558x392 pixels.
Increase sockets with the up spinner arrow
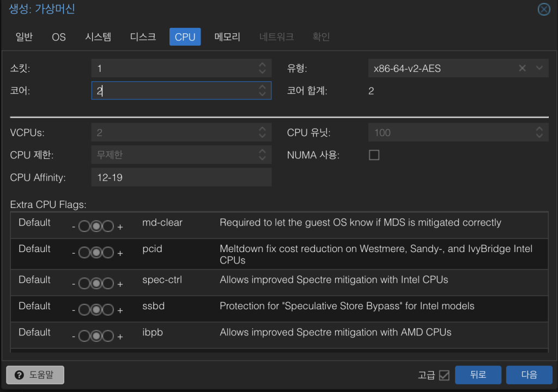pos(262,65)
